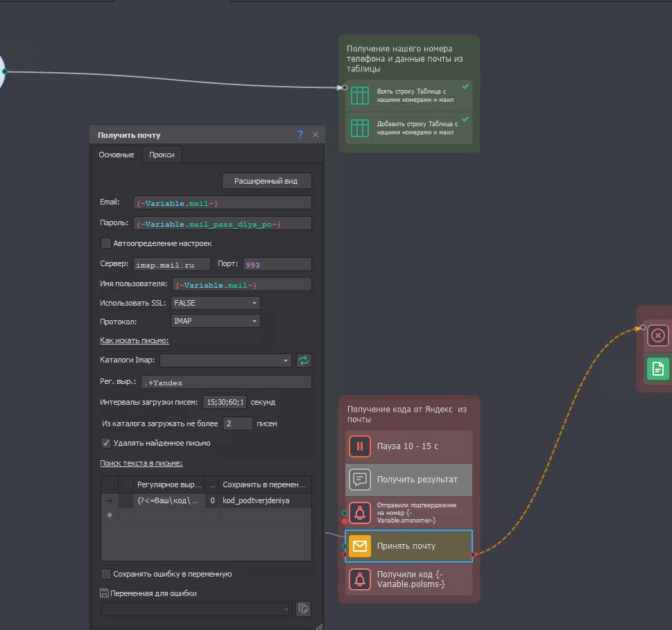Click the blue help question mark icon
This screenshot has width=672, height=630.
300,135
